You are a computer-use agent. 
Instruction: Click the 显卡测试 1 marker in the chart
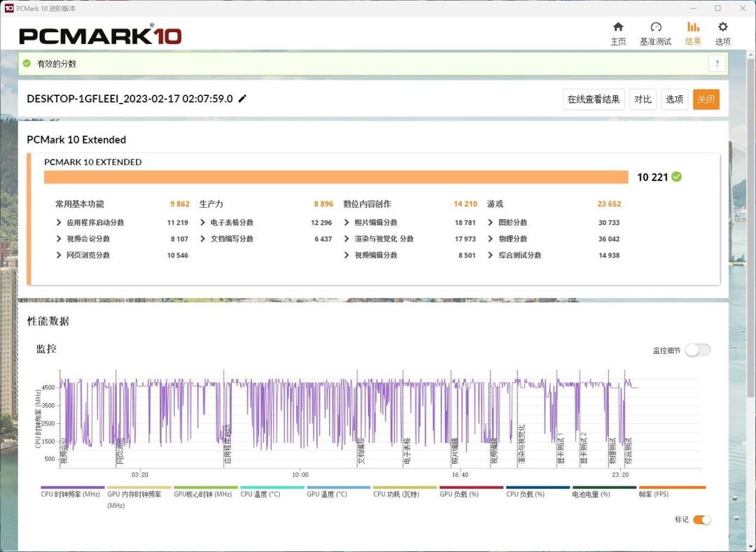[x=561, y=448]
